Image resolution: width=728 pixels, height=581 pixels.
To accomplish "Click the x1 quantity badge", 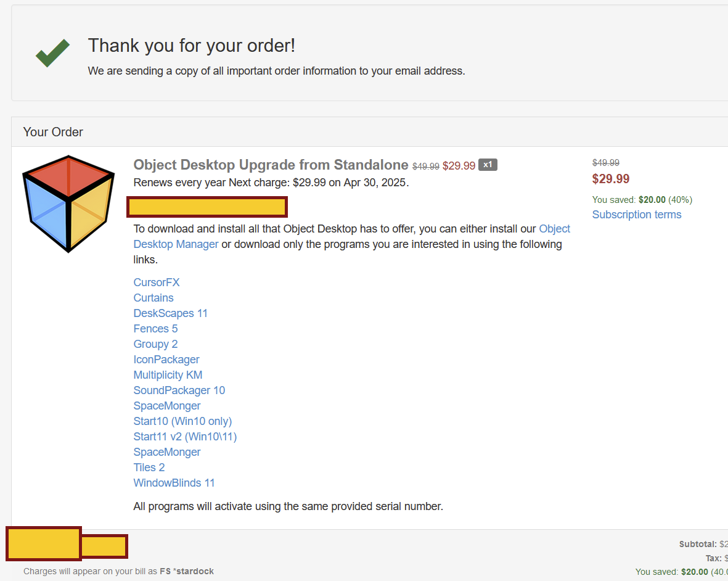I will [488, 165].
